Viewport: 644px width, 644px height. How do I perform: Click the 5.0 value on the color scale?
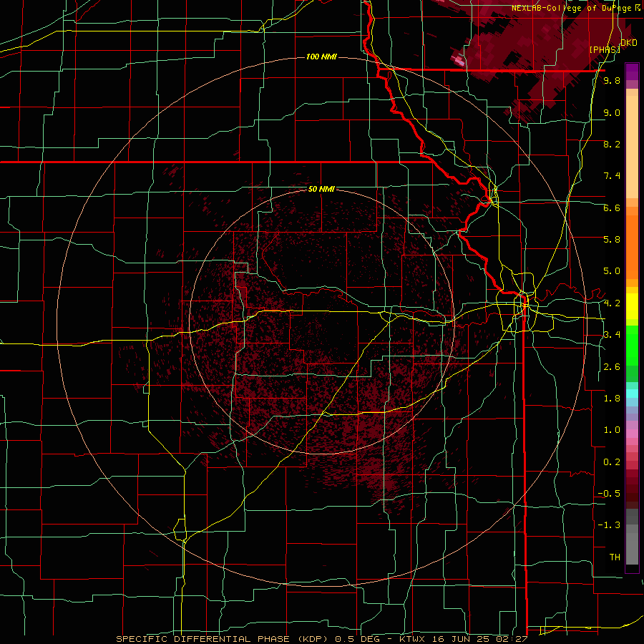(x=612, y=271)
